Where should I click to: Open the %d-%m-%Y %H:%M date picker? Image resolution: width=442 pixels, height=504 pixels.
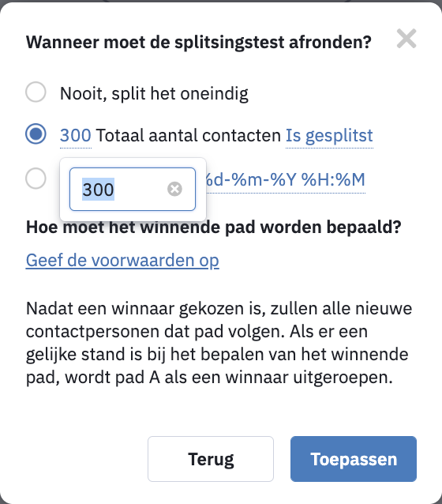point(286,179)
